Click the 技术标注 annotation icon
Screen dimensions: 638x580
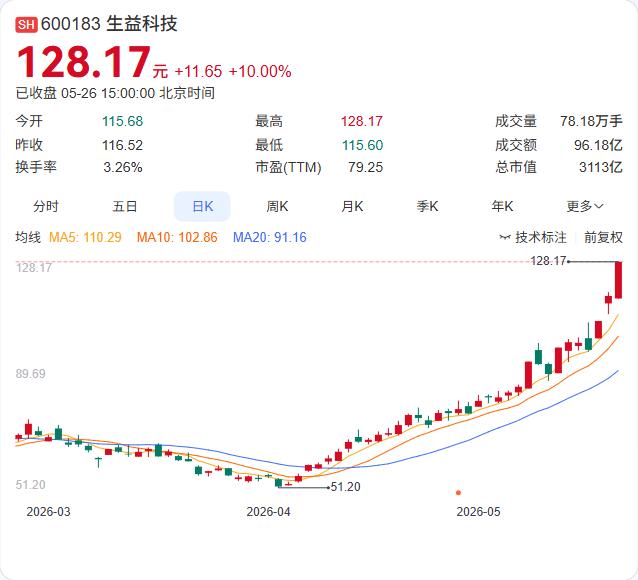tap(505, 237)
